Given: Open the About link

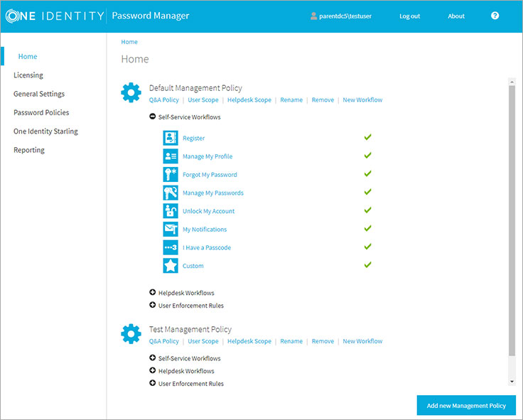Looking at the screenshot, I should click(x=456, y=16).
